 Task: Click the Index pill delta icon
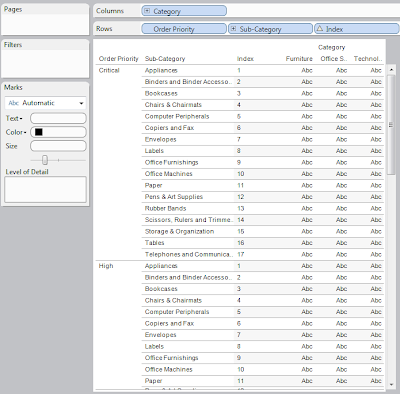320,29
